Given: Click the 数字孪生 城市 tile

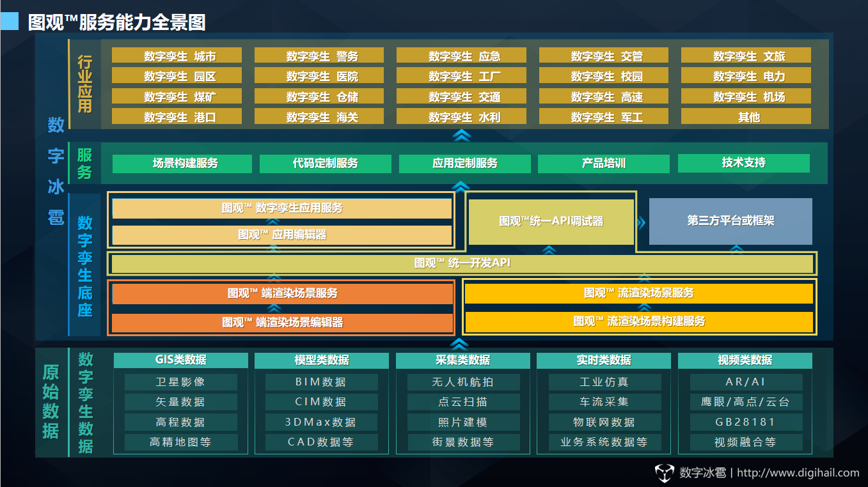Looking at the screenshot, I should point(177,56).
